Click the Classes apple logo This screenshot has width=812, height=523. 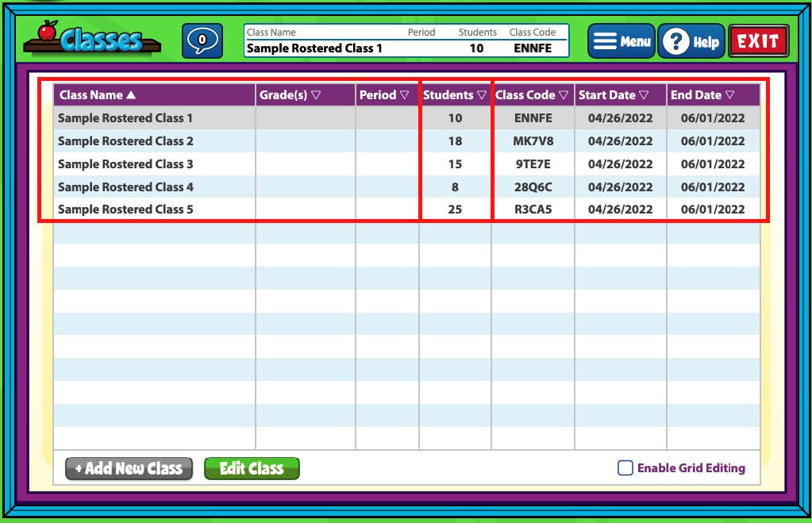(x=92, y=38)
